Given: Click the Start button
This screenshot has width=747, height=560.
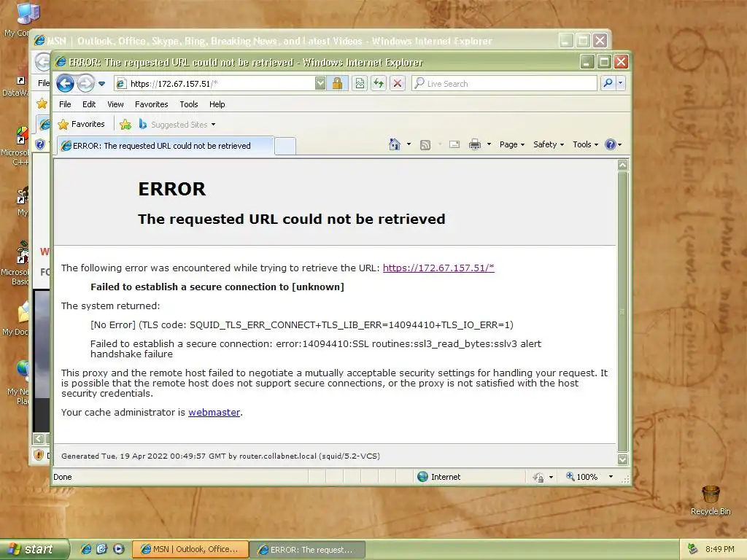Looking at the screenshot, I should pos(34,549).
